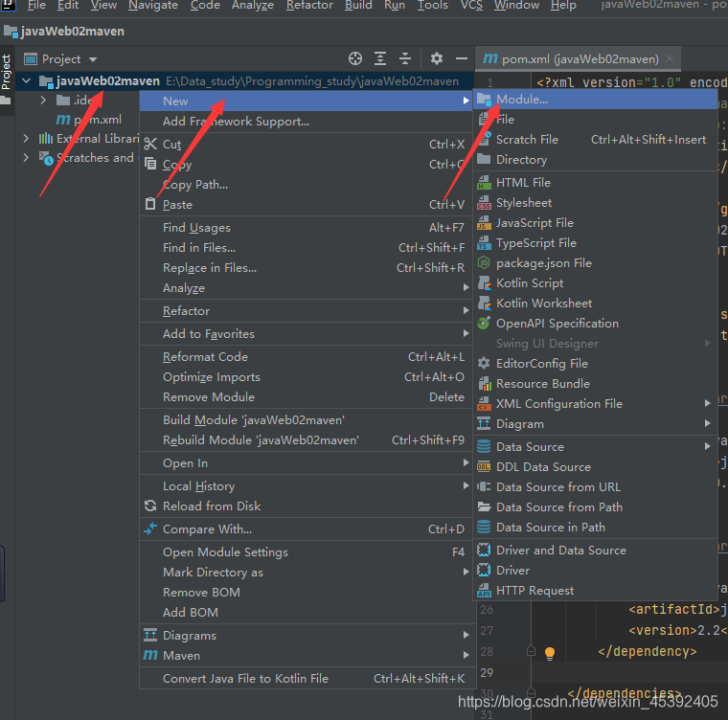Click the JavaScript File icon
The height and width of the screenshot is (720, 728).
[x=484, y=223]
